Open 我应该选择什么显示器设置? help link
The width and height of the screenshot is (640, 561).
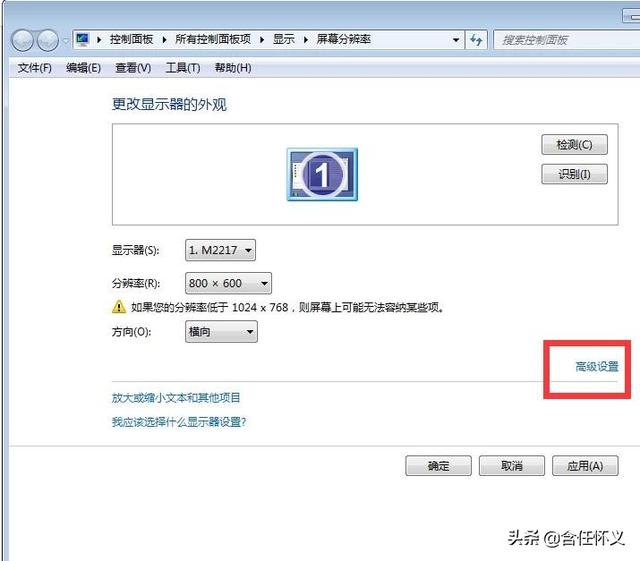click(x=179, y=422)
